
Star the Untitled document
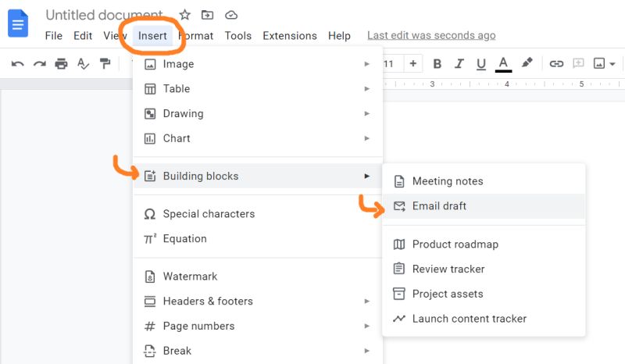tap(184, 15)
